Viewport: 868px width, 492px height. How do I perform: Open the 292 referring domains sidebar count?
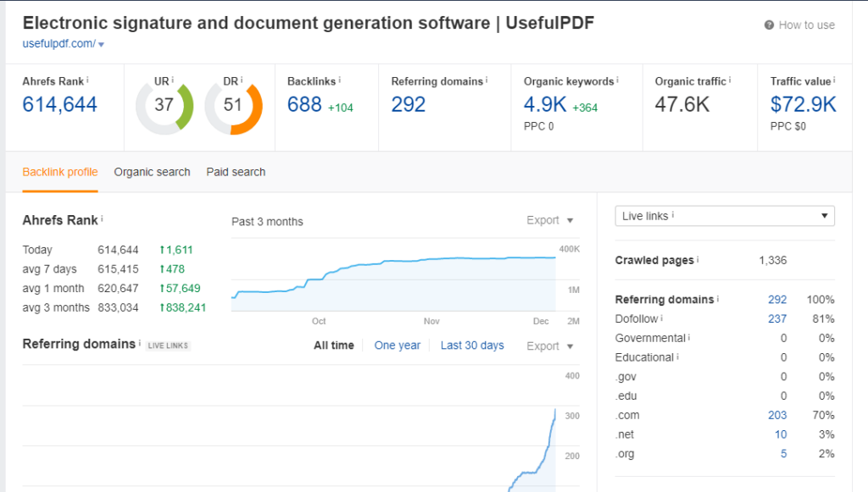point(777,300)
